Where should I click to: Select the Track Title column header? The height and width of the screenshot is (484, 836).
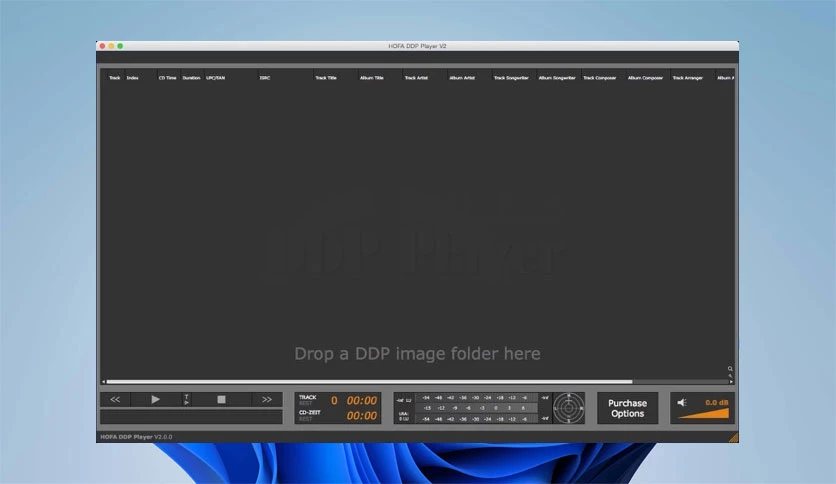pos(326,78)
